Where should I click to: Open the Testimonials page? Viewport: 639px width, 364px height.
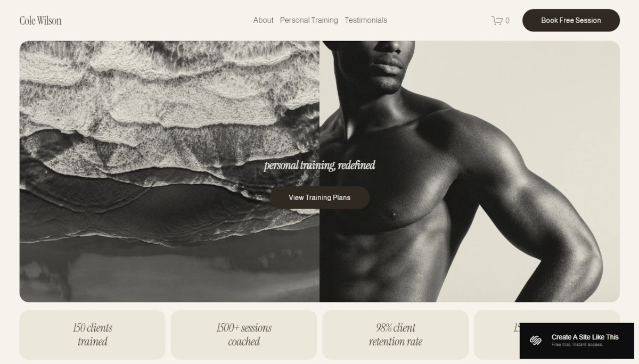[366, 20]
